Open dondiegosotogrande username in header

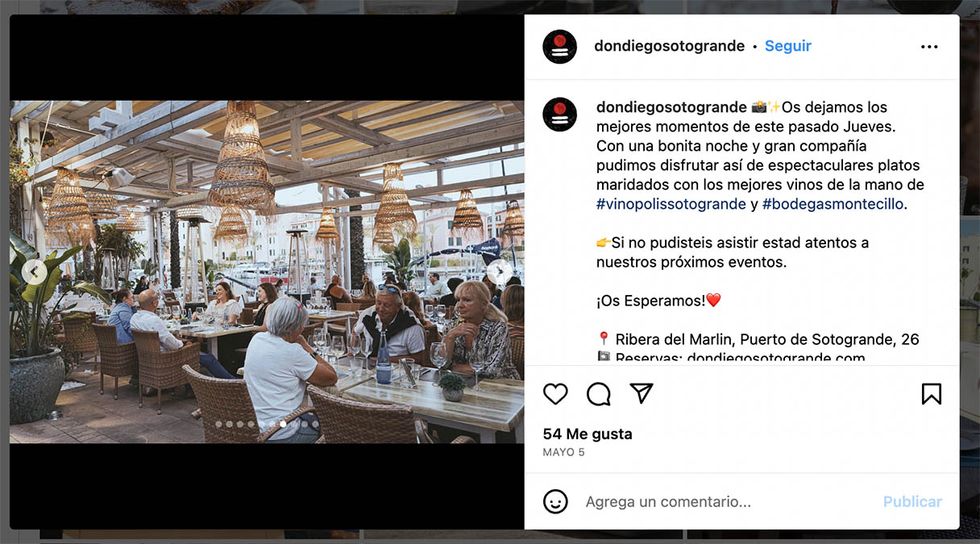(669, 46)
